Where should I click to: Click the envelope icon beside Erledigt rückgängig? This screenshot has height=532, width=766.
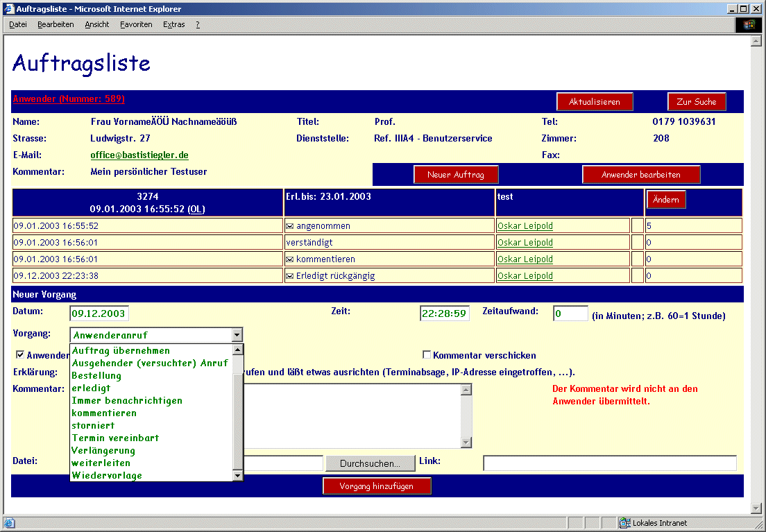tap(290, 276)
